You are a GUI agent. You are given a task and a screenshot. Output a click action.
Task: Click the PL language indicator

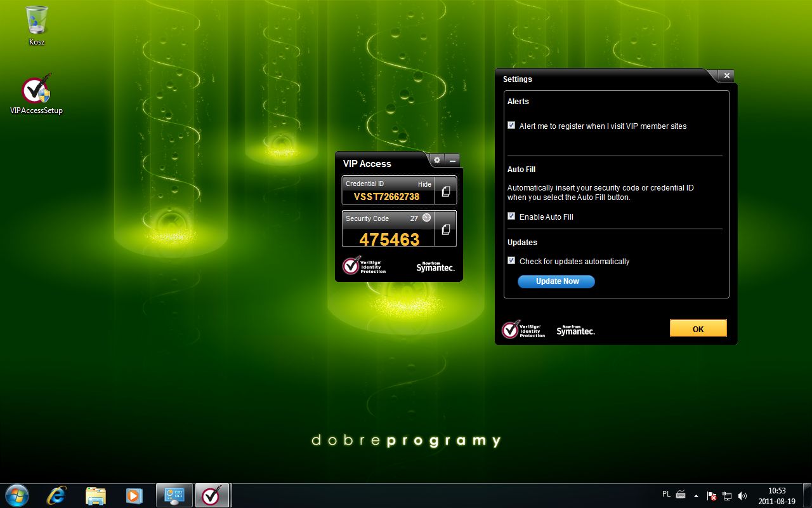[666, 493]
